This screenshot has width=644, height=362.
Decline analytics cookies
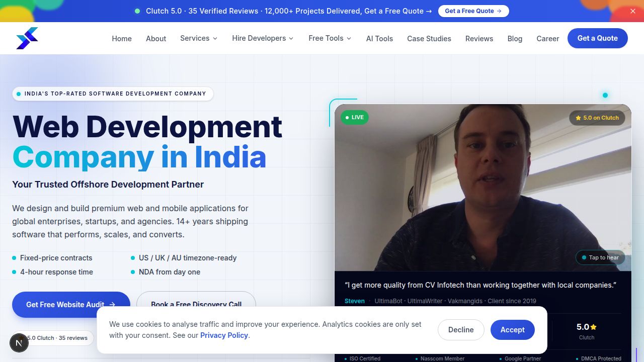pyautogui.click(x=461, y=330)
